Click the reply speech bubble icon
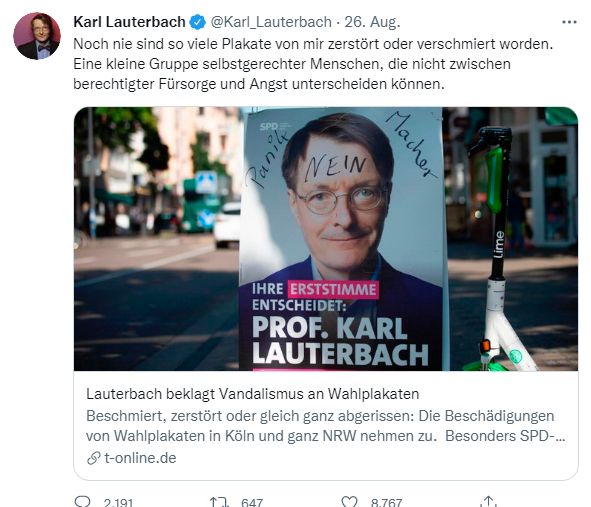Image resolution: width=591 pixels, height=507 pixels. 83,502
